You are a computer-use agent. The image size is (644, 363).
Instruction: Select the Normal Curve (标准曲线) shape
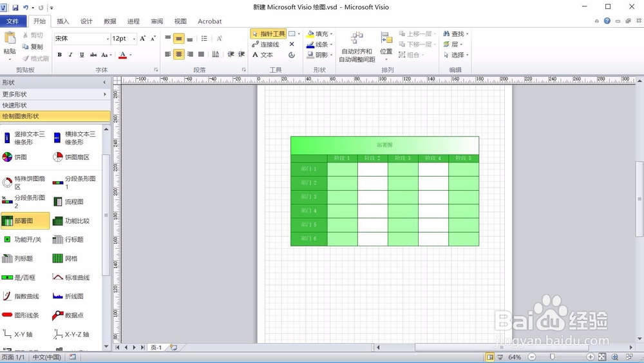(71, 277)
